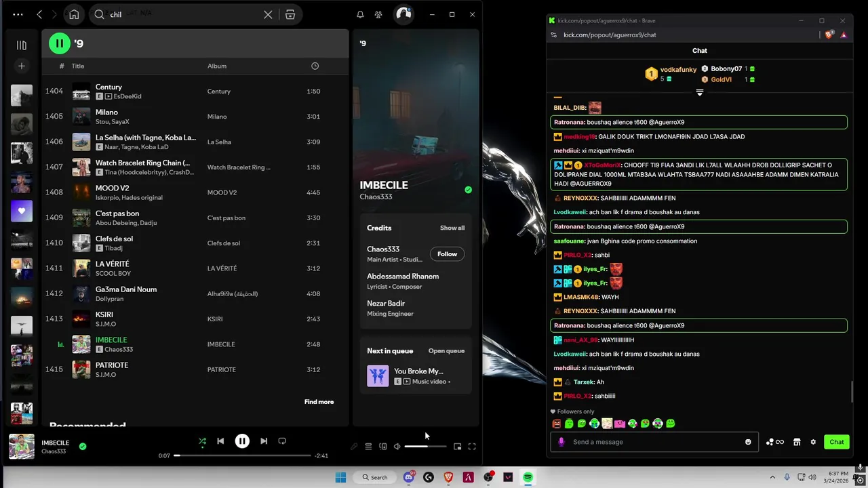Screen dimensions: 868x488
Task: Open IMBECILE title in Now Playing panel
Action: pyautogui.click(x=384, y=185)
